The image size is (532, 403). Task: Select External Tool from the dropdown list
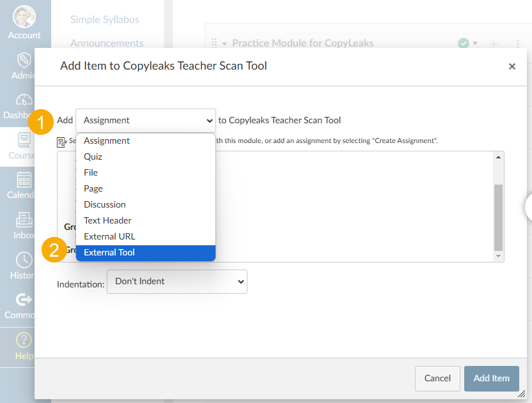(x=146, y=253)
